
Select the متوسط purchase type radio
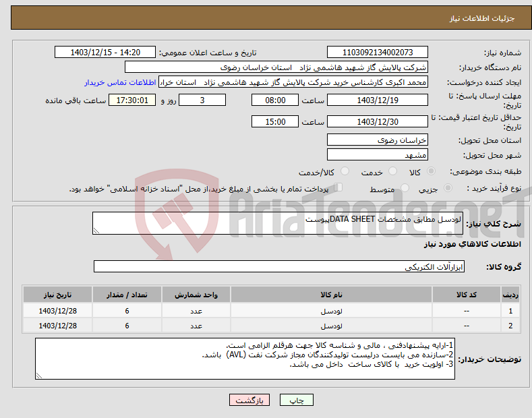tap(405, 187)
